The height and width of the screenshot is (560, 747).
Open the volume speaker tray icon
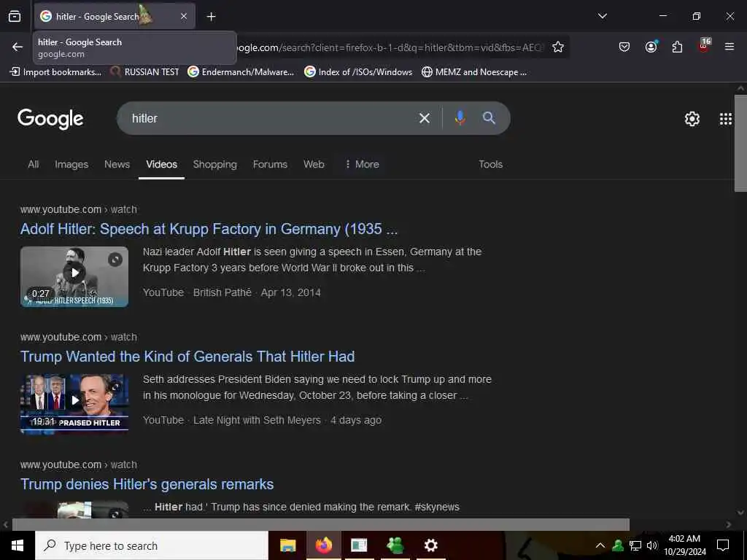[x=651, y=545]
